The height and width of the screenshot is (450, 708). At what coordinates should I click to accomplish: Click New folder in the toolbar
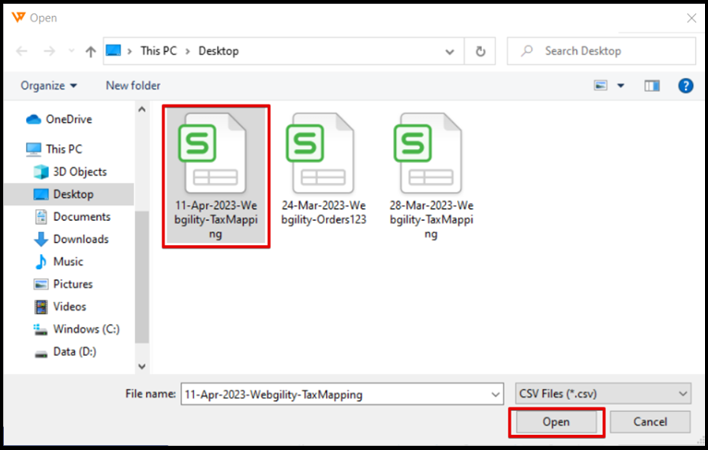pos(133,86)
